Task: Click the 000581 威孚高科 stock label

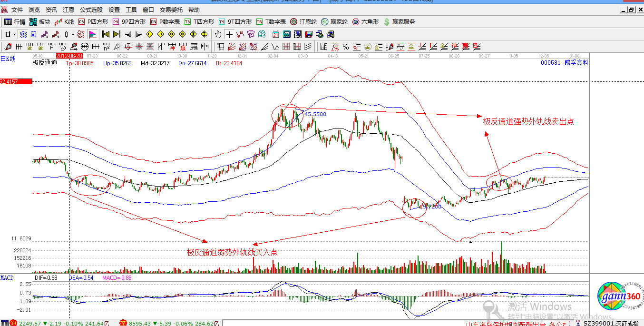Action: pyautogui.click(x=564, y=63)
